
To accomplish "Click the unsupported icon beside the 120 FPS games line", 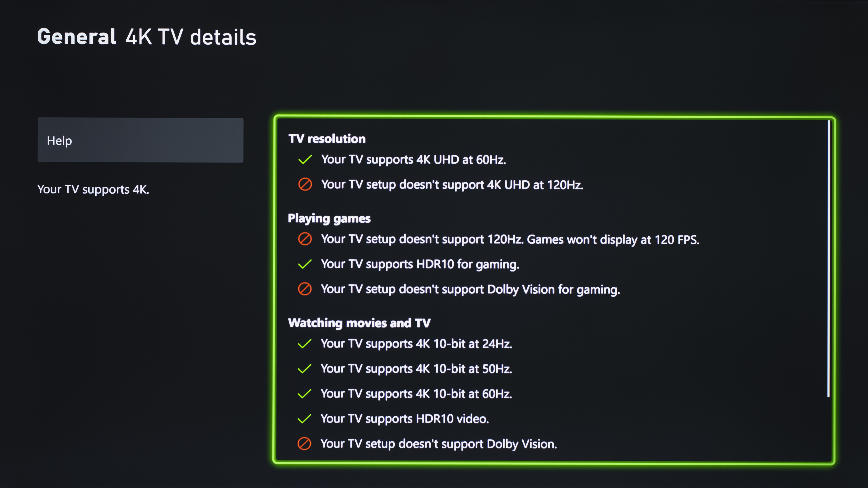I will point(305,239).
